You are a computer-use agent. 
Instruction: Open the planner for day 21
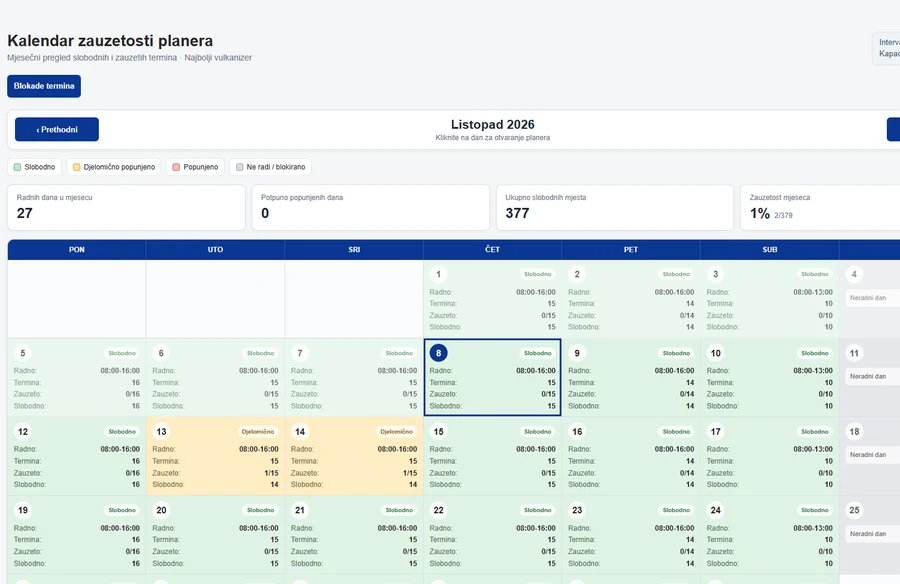354,535
